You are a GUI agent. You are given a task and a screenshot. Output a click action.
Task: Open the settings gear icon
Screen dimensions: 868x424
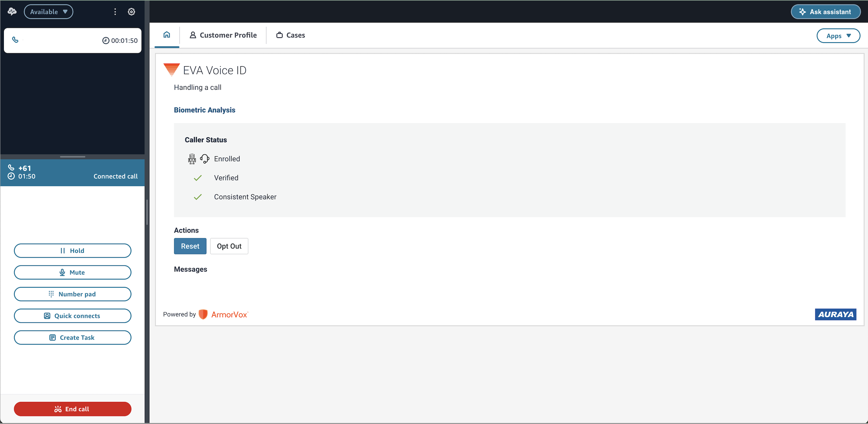click(x=131, y=12)
